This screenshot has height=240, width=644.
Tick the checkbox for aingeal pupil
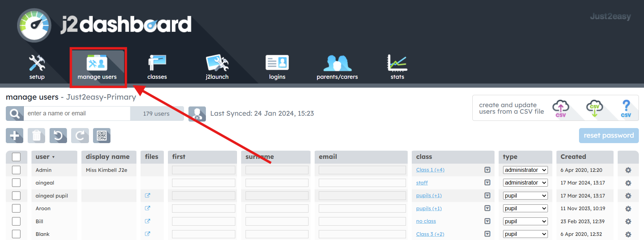(16, 195)
